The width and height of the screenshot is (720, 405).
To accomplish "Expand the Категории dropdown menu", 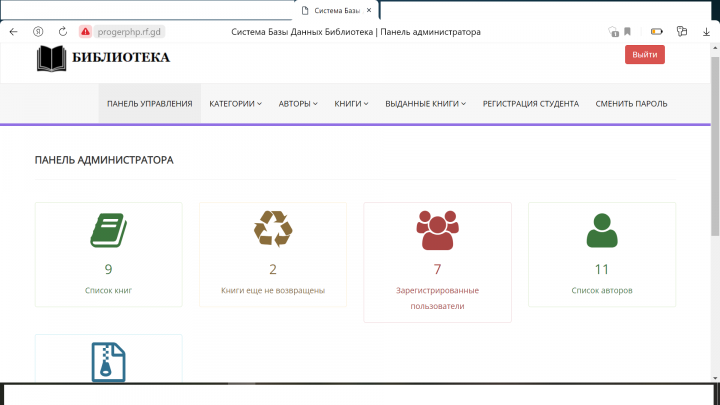I will (236, 104).
